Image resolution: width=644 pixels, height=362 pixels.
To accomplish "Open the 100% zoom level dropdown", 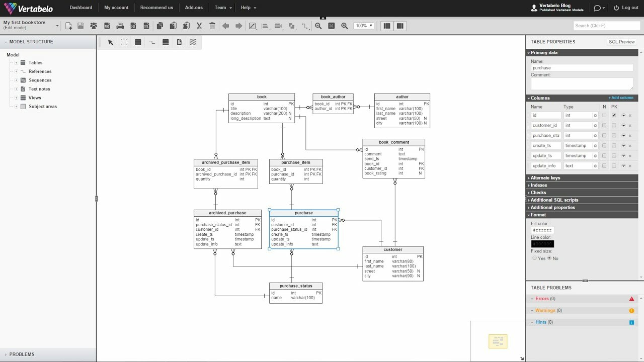I will 364,26.
